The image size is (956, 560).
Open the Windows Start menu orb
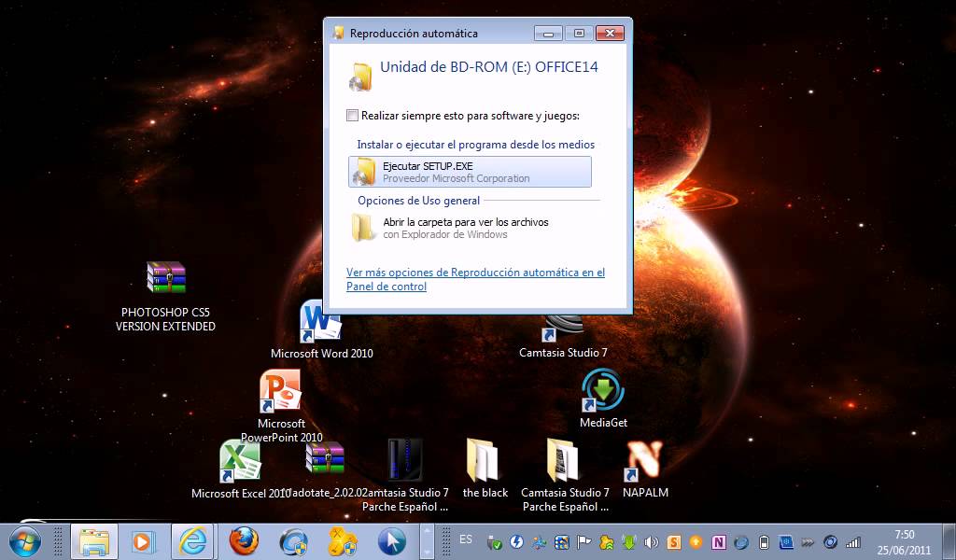coord(24,541)
